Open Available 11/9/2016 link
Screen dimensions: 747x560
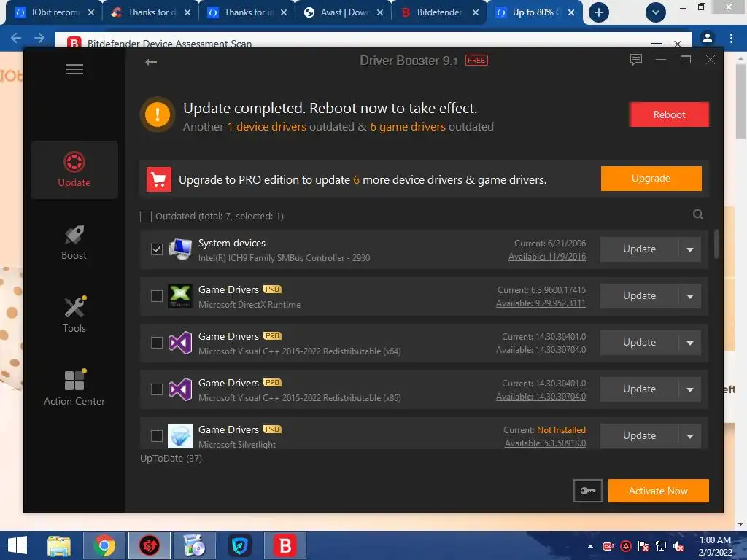point(547,257)
